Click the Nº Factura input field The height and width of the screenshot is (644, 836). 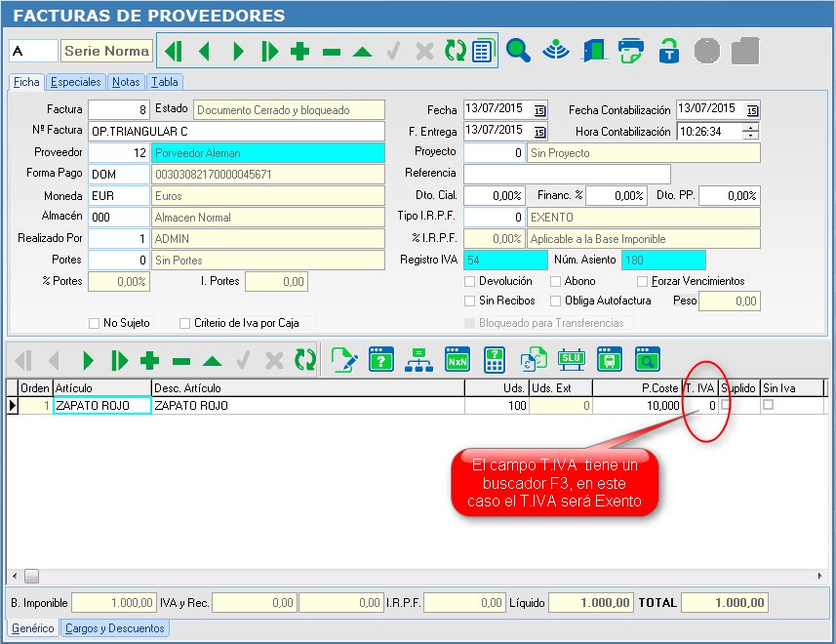click(x=236, y=131)
